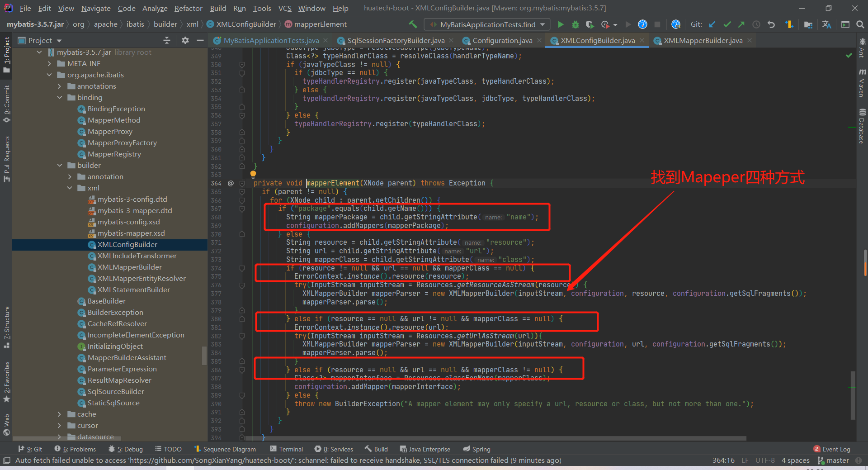The width and height of the screenshot is (868, 470).
Task: Toggle tool window bars icon in status bar
Action: [x=6, y=461]
